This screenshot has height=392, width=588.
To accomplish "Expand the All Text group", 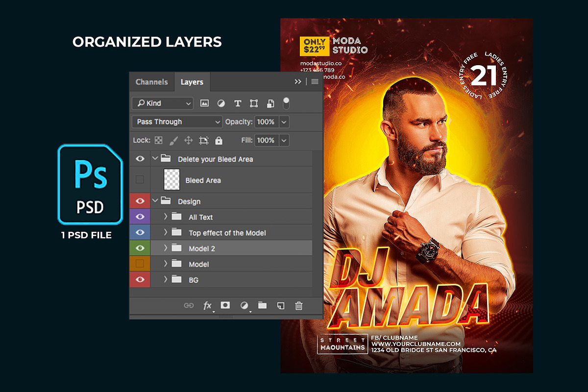I will (x=166, y=217).
